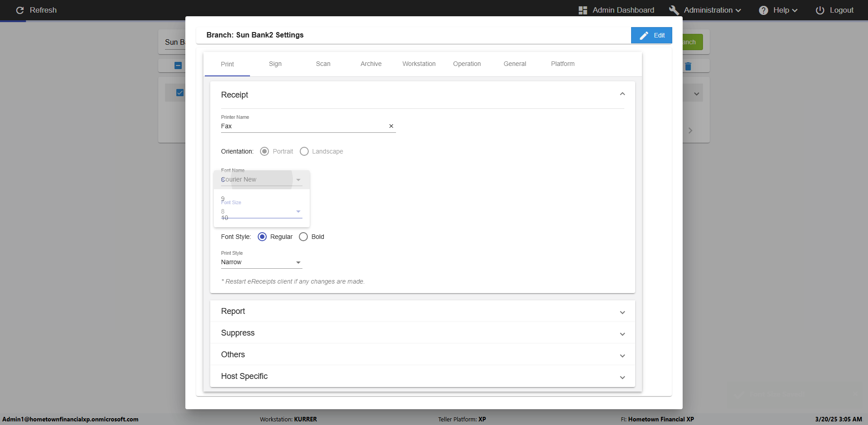Image resolution: width=868 pixels, height=425 pixels.
Task: Open the Print Style dropdown
Action: pyautogui.click(x=261, y=262)
